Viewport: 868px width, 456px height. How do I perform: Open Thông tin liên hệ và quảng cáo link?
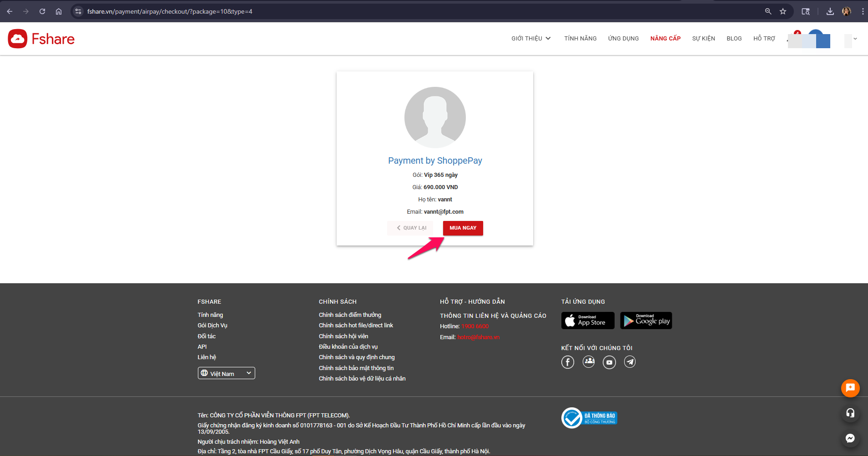pos(493,316)
